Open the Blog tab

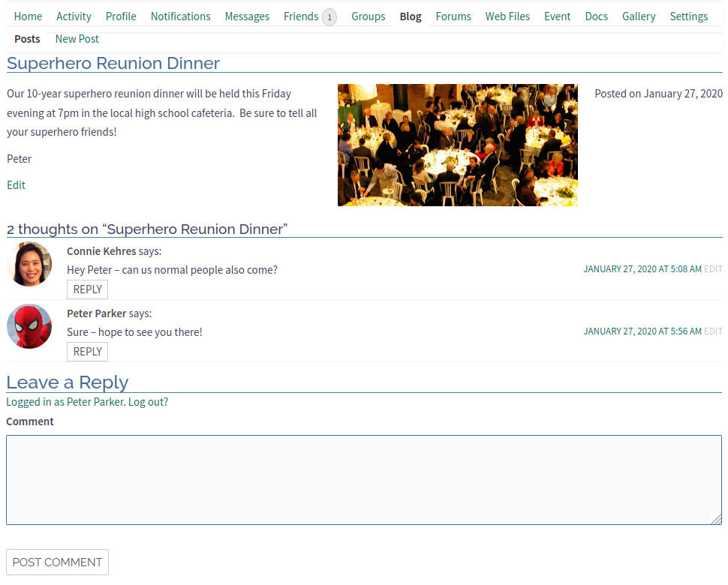coord(411,16)
